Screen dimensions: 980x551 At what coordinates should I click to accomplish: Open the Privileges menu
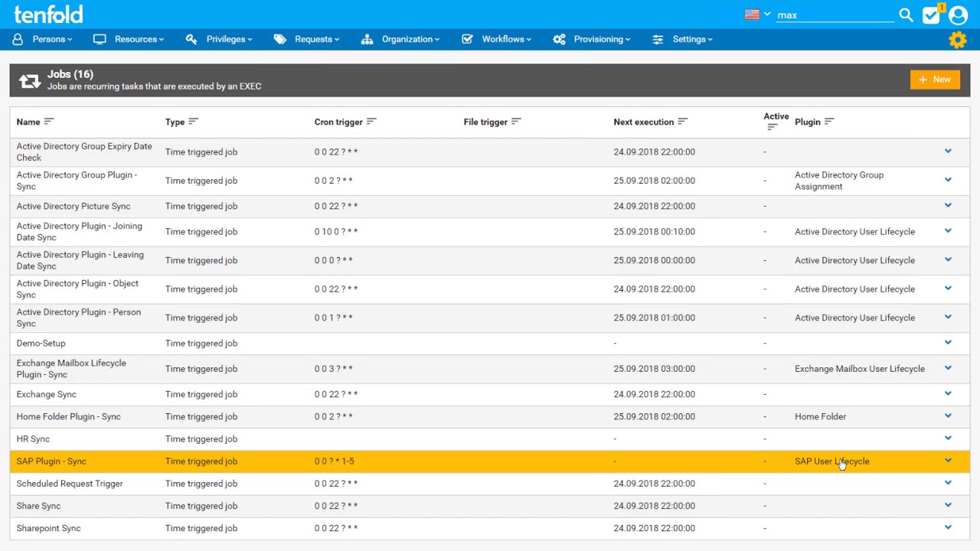[x=219, y=39]
